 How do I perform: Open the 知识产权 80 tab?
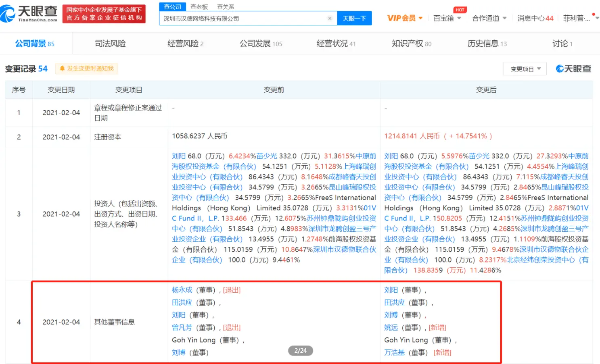click(x=412, y=44)
